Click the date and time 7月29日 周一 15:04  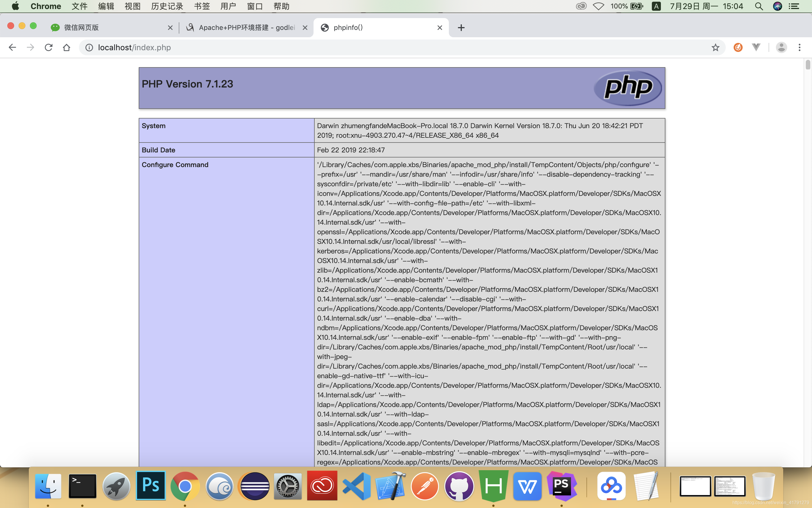tap(706, 6)
